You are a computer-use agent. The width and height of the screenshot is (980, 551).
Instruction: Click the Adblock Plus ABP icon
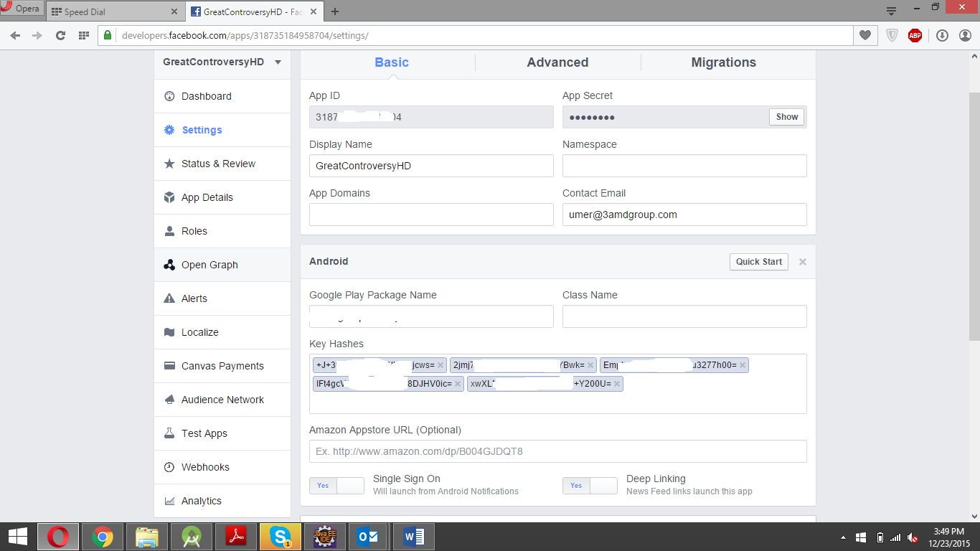915,35
